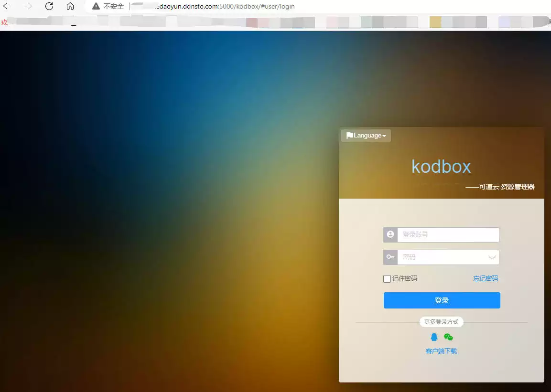The height and width of the screenshot is (392, 551).
Task: Click the blue 登录 button
Action: click(442, 300)
